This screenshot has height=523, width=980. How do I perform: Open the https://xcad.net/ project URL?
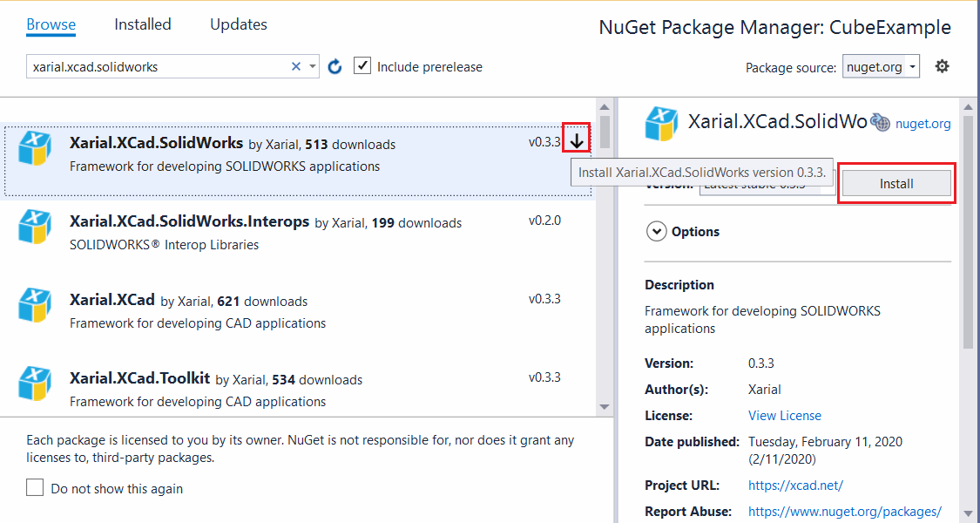click(795, 485)
